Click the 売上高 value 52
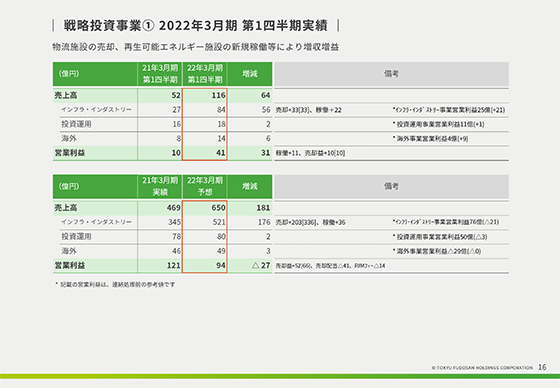The width and height of the screenshot is (560, 388). coord(176,95)
